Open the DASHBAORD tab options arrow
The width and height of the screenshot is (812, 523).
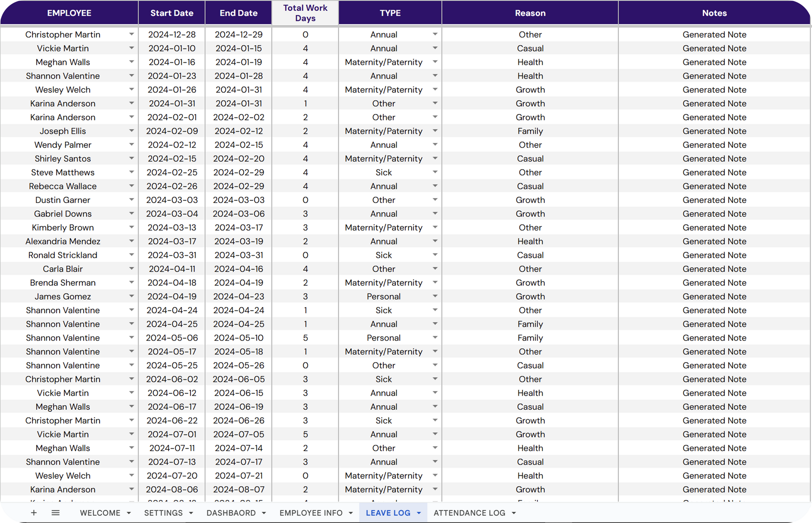tap(264, 513)
